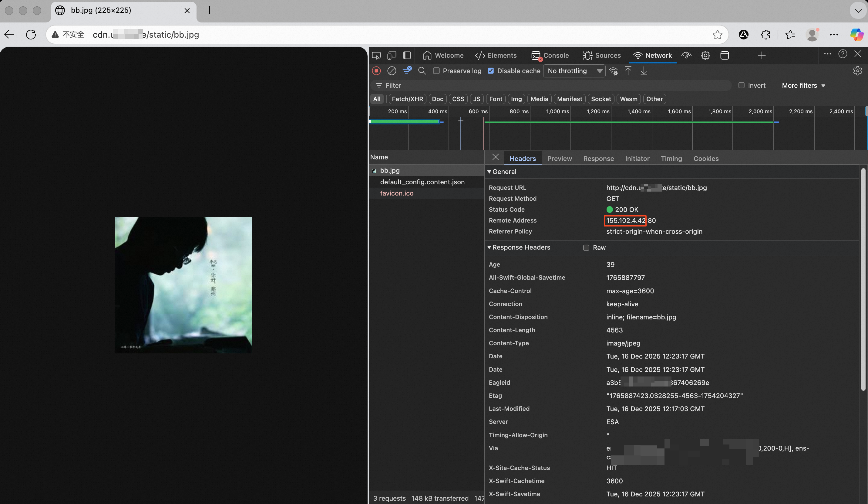Click import HAR upload arrow icon
868x504 pixels.
click(628, 71)
